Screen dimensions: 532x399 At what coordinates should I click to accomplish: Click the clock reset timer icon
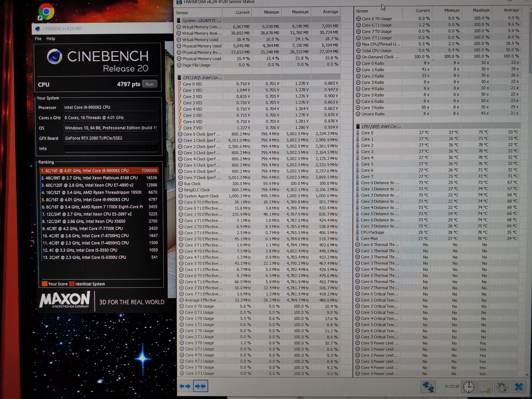coord(469,386)
